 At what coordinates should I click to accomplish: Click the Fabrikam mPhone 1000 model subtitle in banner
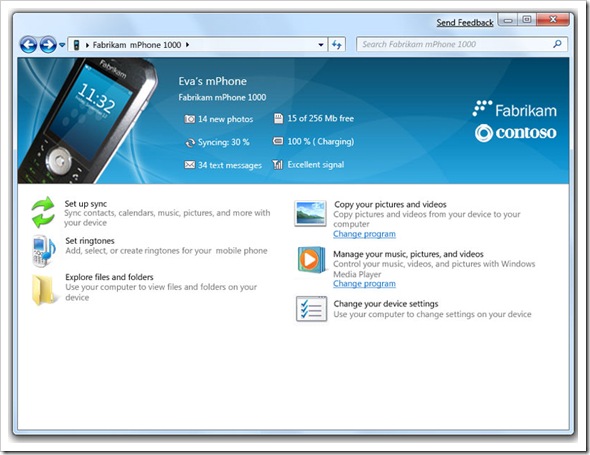222,97
